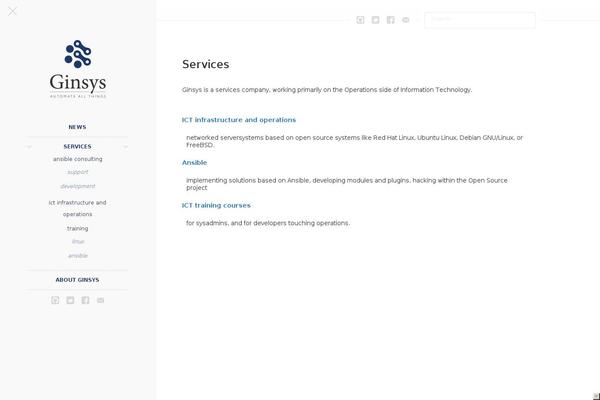Open the About Ginsys menu item
600x400 pixels.
click(x=77, y=280)
